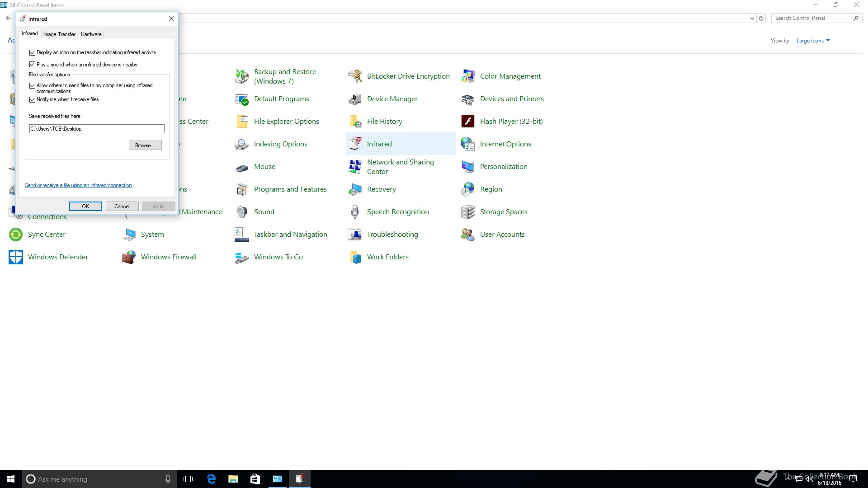Click Cancel in the Infrared dialog
868x488 pixels.
(122, 206)
